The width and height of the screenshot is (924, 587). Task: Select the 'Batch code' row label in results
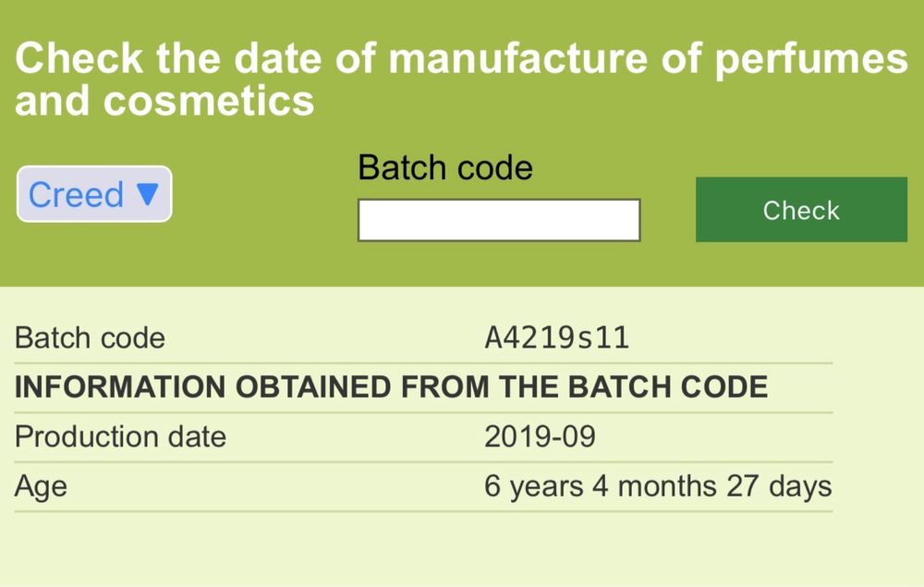(90, 338)
